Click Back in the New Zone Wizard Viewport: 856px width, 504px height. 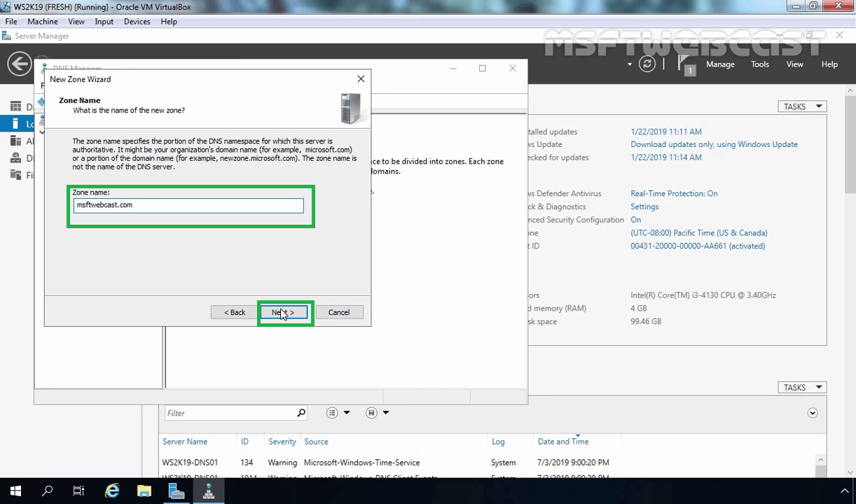[x=235, y=312]
